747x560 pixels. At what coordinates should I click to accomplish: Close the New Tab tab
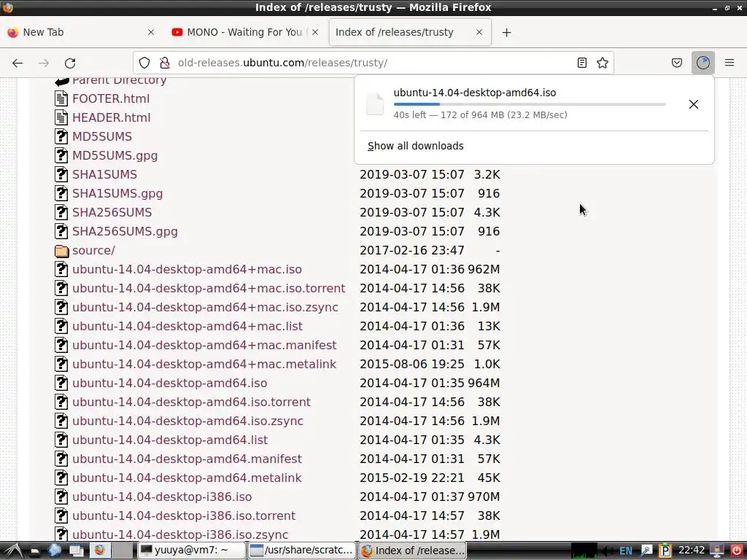point(151,32)
